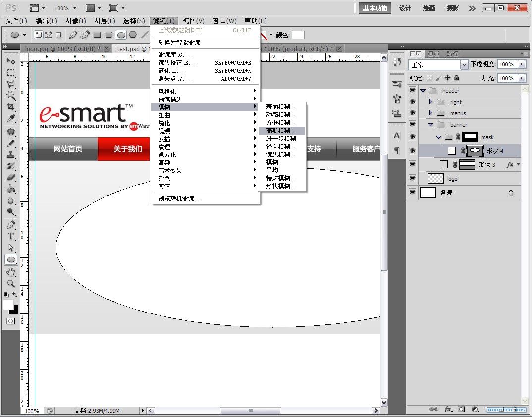Select the Clone Stamp tool

click(11, 155)
